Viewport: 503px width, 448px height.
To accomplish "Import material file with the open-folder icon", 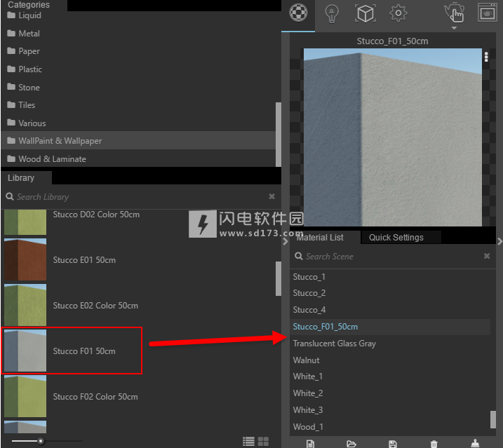I will (x=351, y=444).
